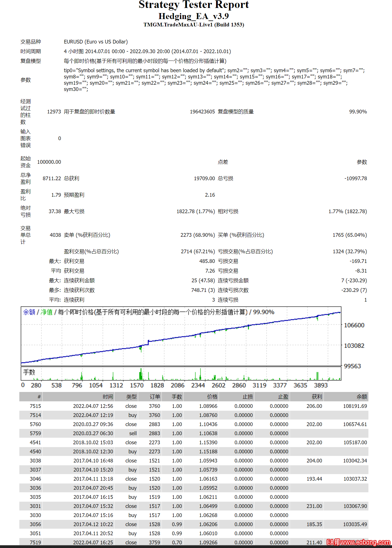This screenshot has width=392, height=548.
Task: Click gross profit value 19709.00
Action: click(x=204, y=178)
